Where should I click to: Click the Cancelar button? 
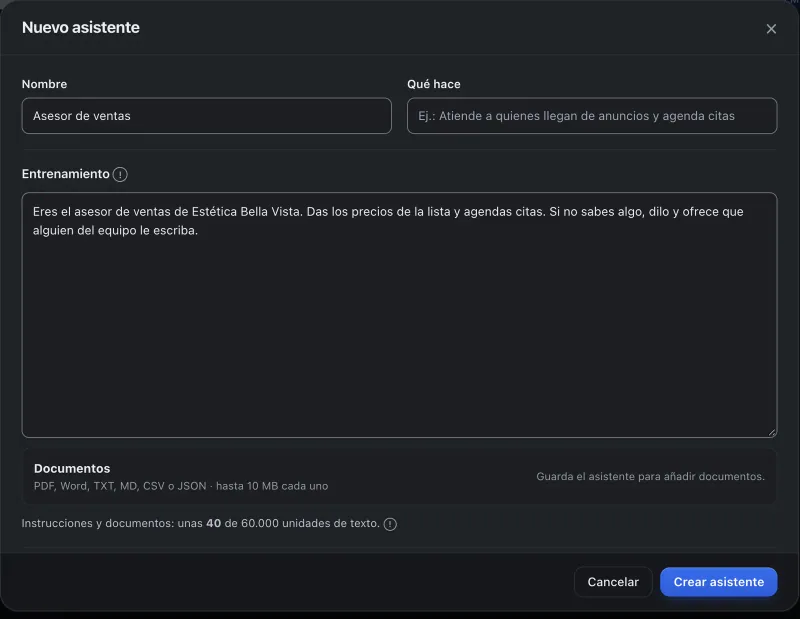(x=613, y=582)
